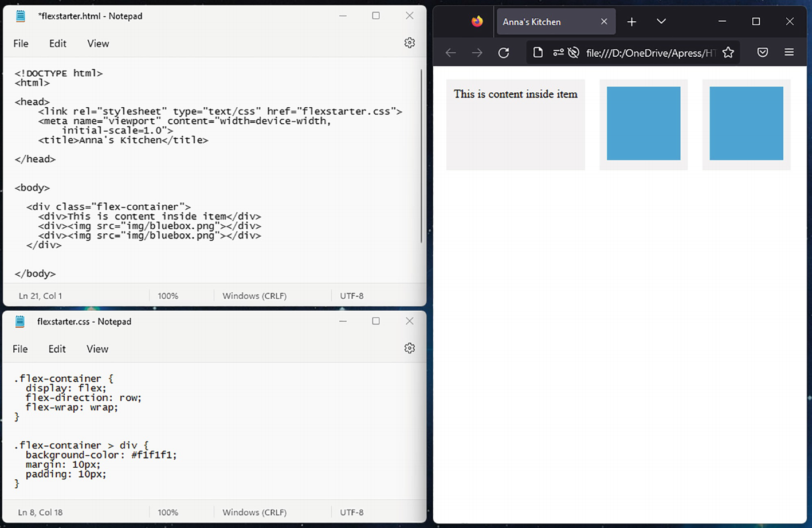The width and height of the screenshot is (812, 528).
Task: Bookmark this page with star icon
Action: (728, 53)
